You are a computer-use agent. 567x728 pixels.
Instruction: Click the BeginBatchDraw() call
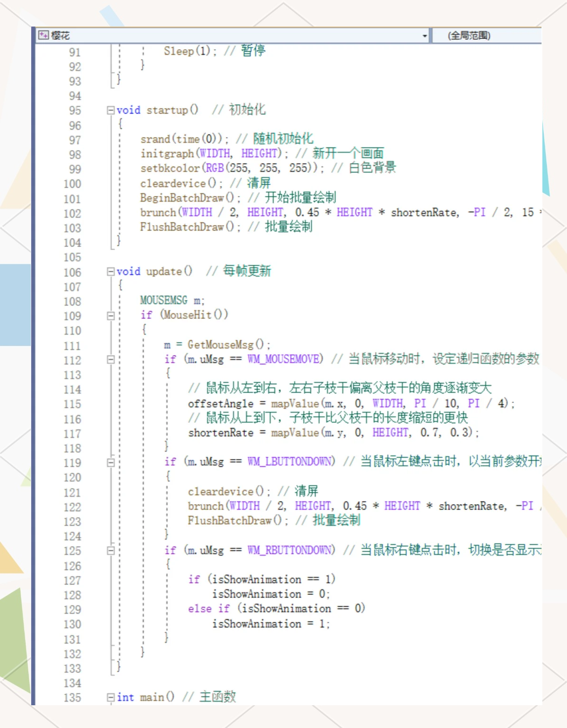[190, 198]
